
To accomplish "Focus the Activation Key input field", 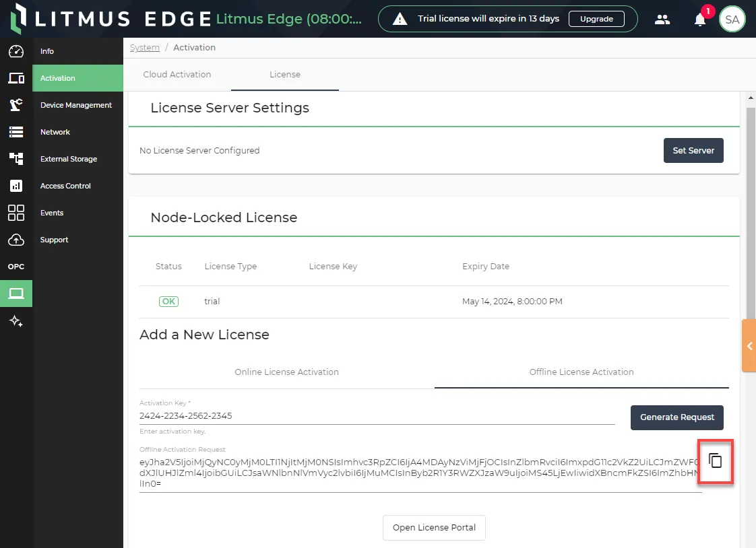I will tap(377, 416).
